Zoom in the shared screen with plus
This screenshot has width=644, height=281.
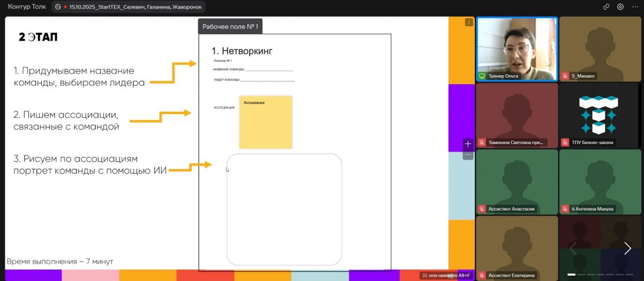click(468, 144)
